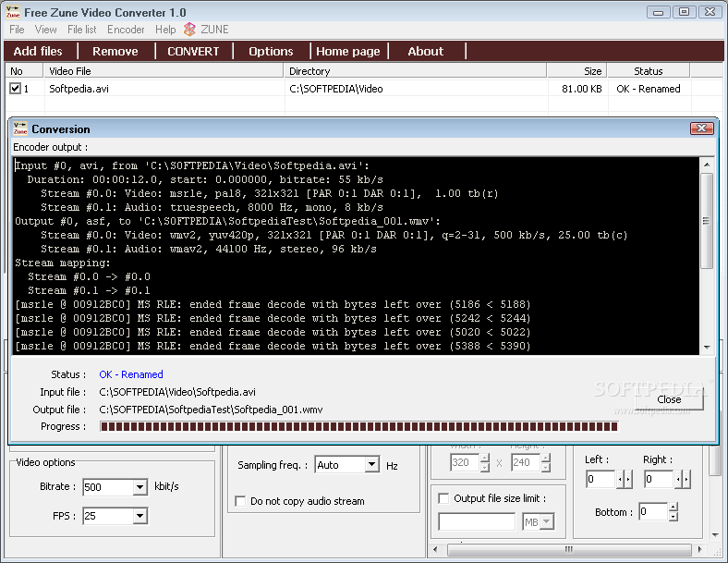Viewport: 728px width, 563px height.
Task: Click inside the encoder output console
Action: coord(356,256)
